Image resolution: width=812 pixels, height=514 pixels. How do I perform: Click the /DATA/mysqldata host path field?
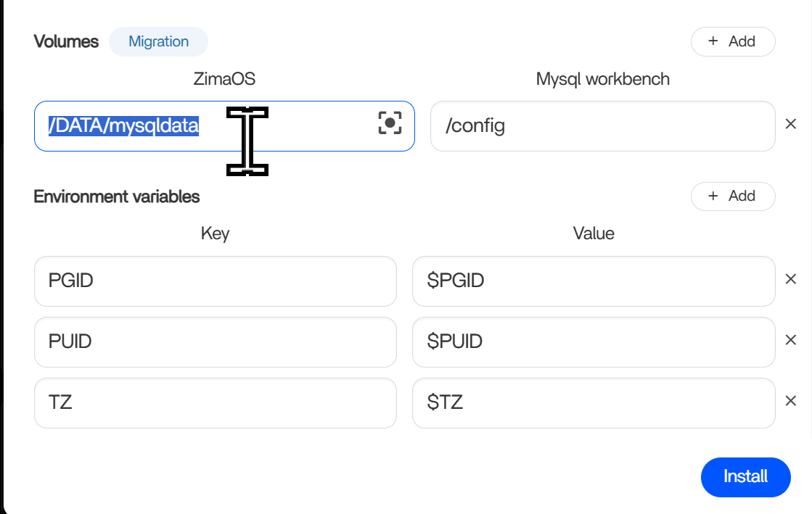(203, 126)
